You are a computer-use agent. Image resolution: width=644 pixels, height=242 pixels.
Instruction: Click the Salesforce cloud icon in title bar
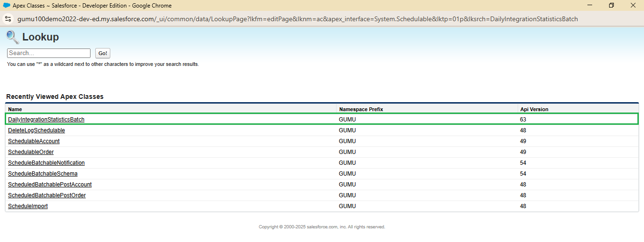(7, 6)
